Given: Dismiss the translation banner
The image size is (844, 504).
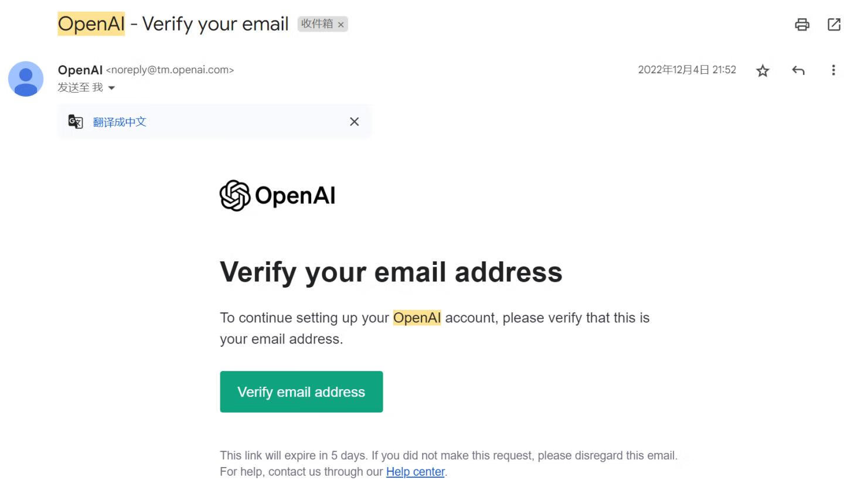Looking at the screenshot, I should coord(354,122).
